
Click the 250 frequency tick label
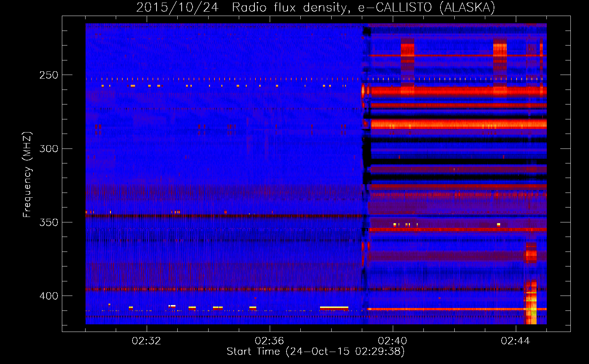click(49, 75)
